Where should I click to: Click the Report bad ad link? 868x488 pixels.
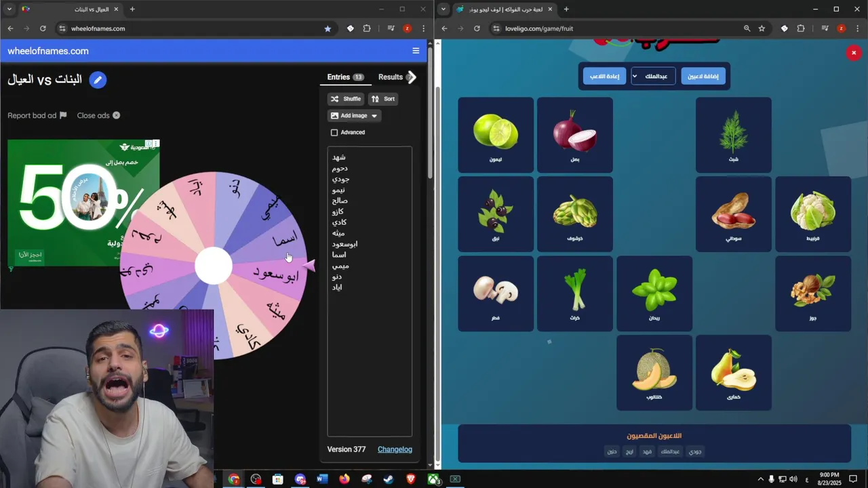pos(32,115)
